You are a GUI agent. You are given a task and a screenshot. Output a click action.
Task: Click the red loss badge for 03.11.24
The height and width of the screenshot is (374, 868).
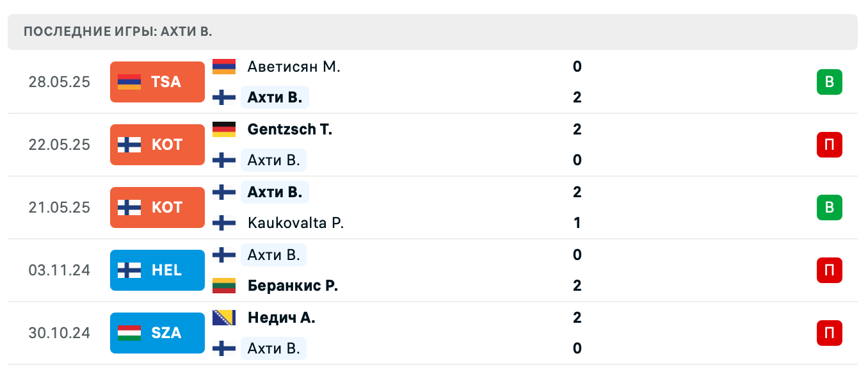(829, 270)
